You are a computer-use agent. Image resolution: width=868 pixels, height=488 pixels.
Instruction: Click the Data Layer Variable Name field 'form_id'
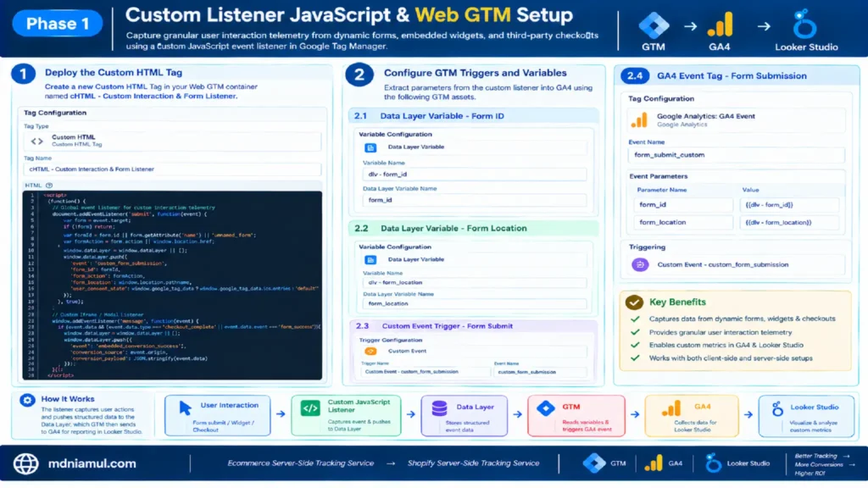(x=475, y=200)
